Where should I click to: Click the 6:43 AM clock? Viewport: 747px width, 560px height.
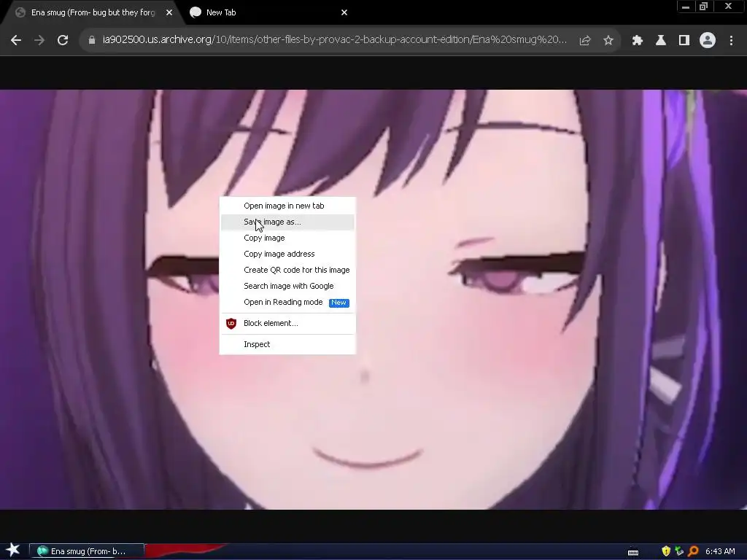tap(720, 551)
